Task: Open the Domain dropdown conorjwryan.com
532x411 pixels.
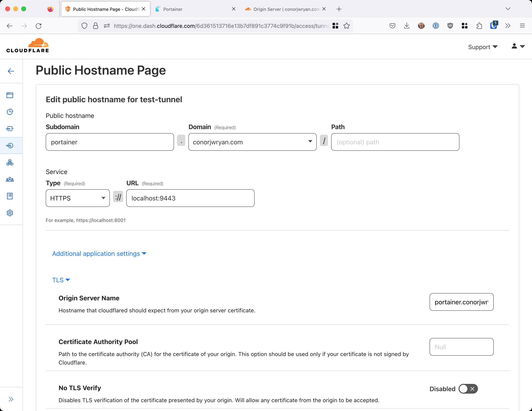Action: tap(252, 142)
